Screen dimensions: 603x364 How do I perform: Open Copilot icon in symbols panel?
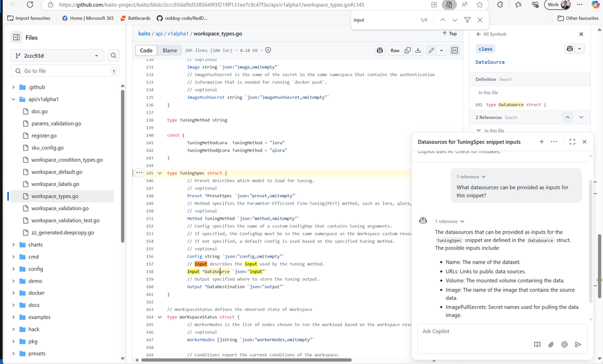(570, 48)
